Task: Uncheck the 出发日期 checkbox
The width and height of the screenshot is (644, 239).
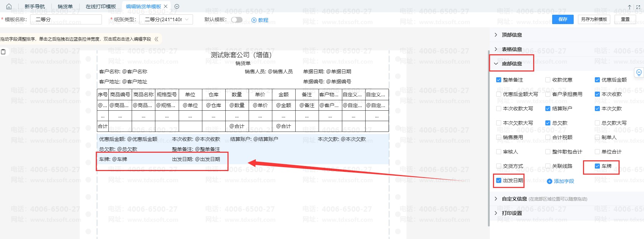Action: click(499, 180)
